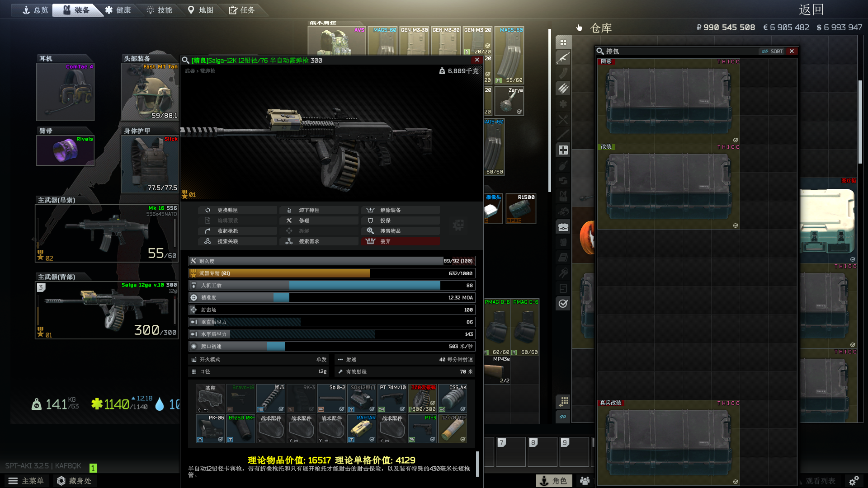The width and height of the screenshot is (868, 488).
Task: Open settings gear in bottom right corner
Action: pos(854,481)
